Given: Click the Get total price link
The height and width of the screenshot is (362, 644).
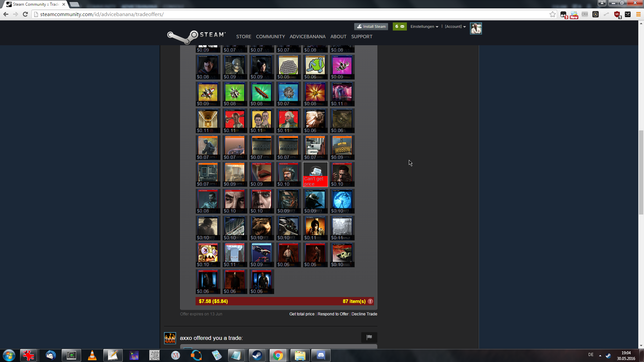Looking at the screenshot, I should tap(302, 314).
